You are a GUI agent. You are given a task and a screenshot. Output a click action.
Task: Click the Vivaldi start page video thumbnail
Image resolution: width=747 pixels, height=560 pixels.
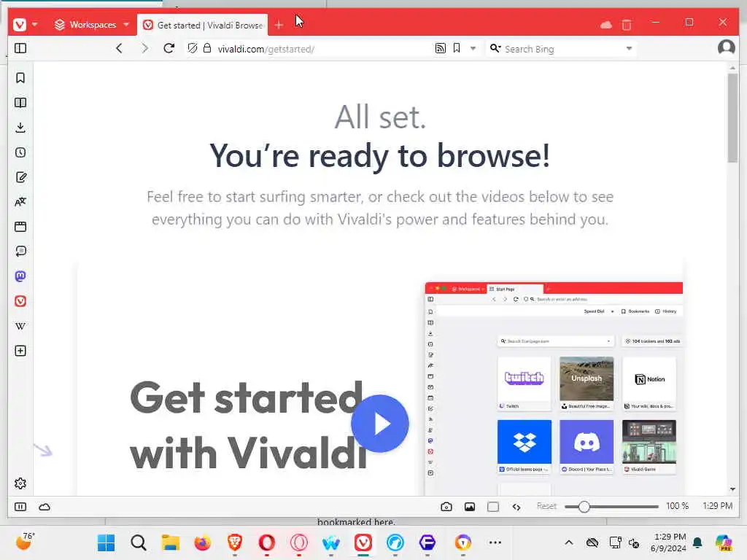pos(554,388)
